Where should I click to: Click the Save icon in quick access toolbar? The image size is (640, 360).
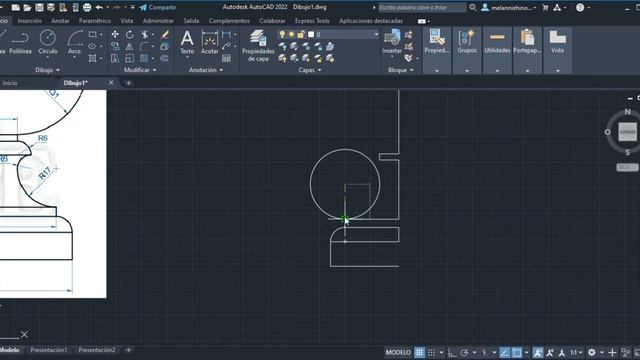[x=39, y=7]
